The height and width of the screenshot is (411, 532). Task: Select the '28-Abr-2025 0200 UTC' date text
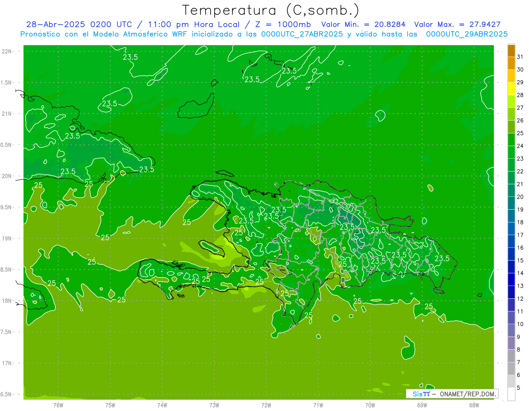tap(79, 24)
